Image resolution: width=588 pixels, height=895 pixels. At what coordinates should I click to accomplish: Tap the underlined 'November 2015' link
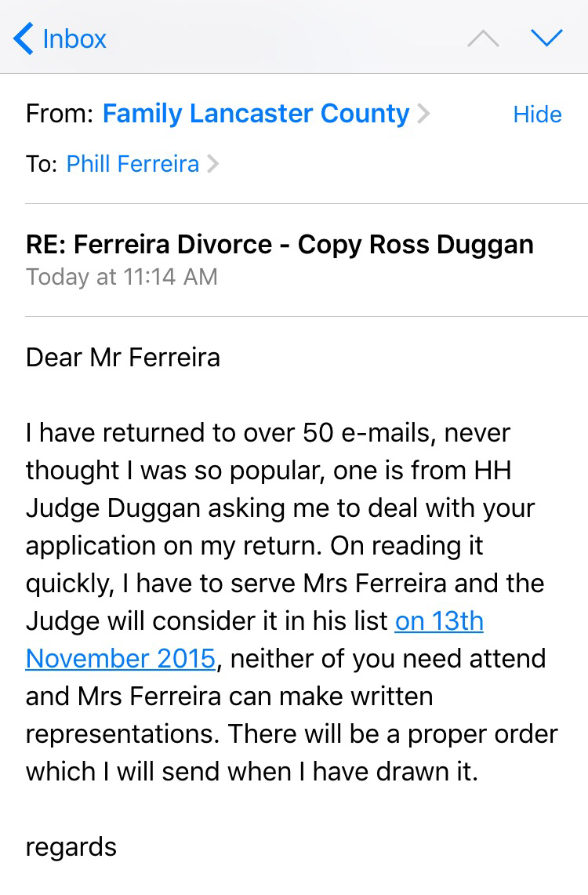pyautogui.click(x=120, y=658)
